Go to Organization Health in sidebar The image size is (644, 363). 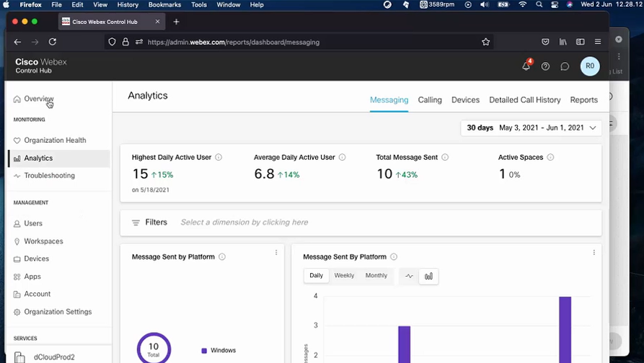[55, 140]
